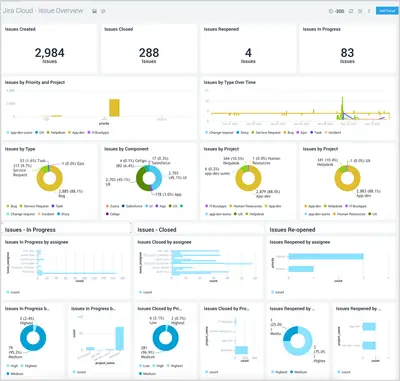Screen dimensions: 400x381
Task: Click the Salesforce legend item in Issues by Component
Action: (132, 206)
